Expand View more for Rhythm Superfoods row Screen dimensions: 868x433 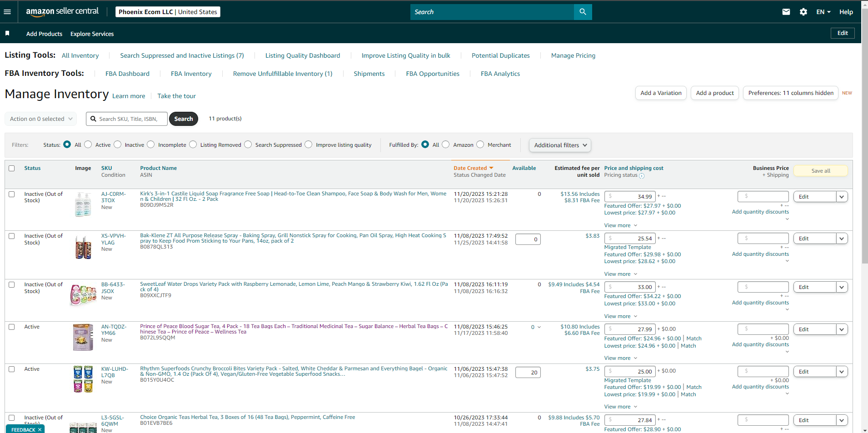(x=621, y=407)
